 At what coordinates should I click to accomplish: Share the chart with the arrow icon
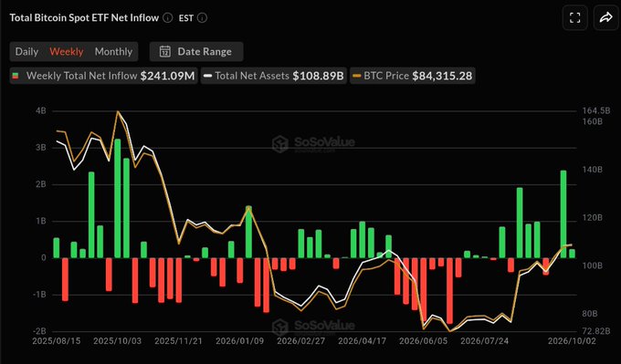point(606,18)
